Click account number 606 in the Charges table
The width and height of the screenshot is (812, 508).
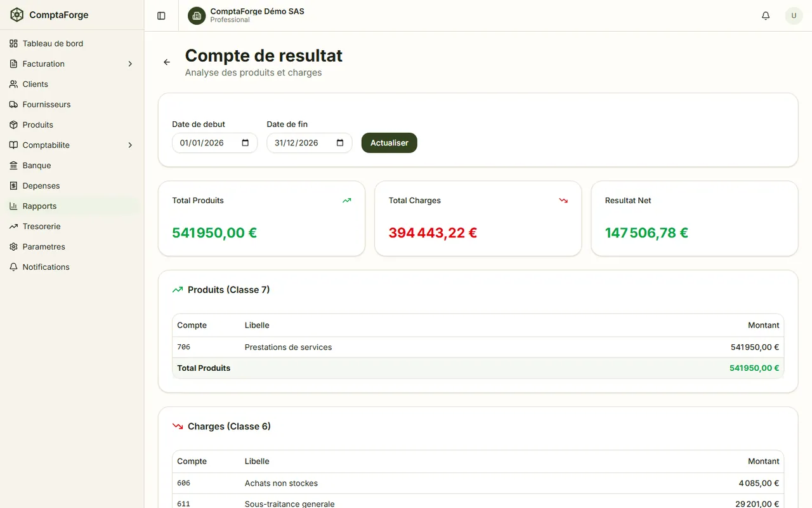[183, 483]
